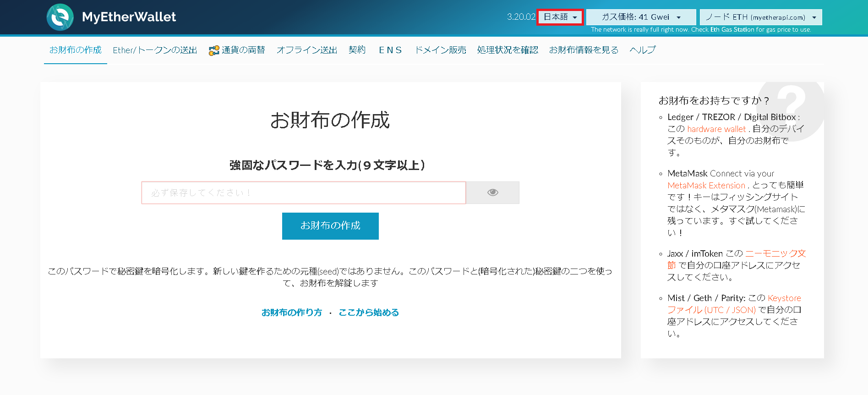Open the 日本語 language dropdown
This screenshot has width=868, height=395.
tap(560, 17)
